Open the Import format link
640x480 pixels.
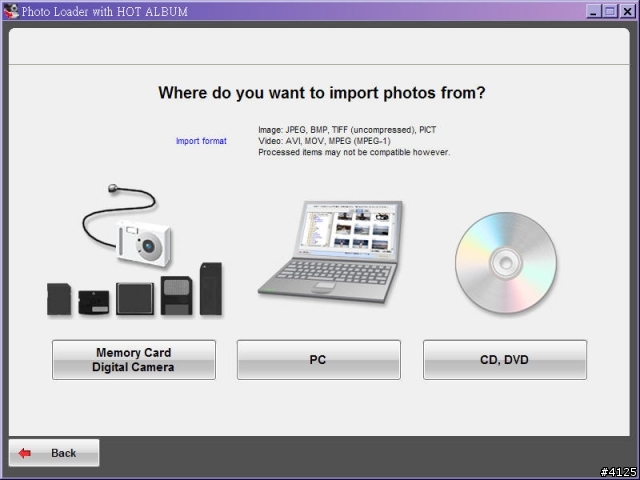201,141
